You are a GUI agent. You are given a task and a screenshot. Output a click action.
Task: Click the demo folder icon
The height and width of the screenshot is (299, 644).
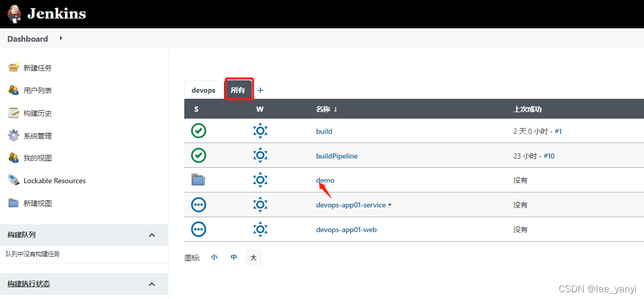click(198, 180)
